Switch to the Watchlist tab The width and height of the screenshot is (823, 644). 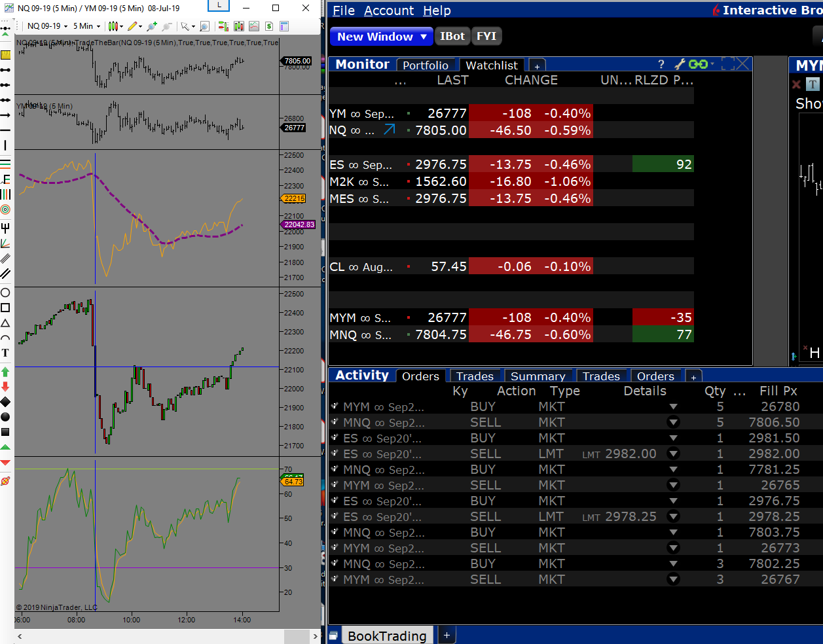coord(492,65)
